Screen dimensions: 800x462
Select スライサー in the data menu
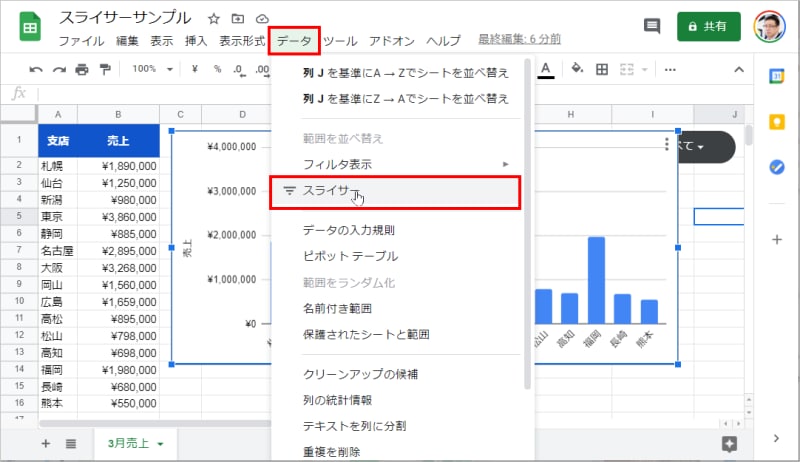tap(395, 192)
